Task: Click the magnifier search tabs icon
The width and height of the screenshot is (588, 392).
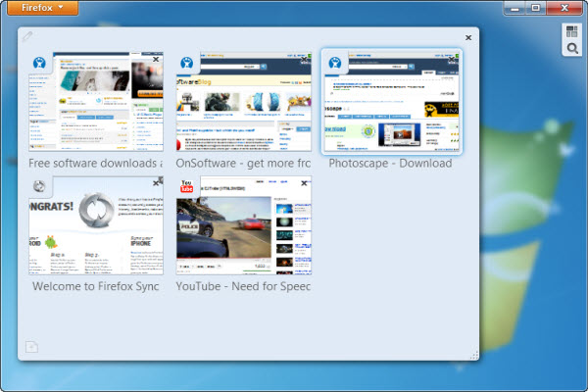Action: (x=571, y=48)
